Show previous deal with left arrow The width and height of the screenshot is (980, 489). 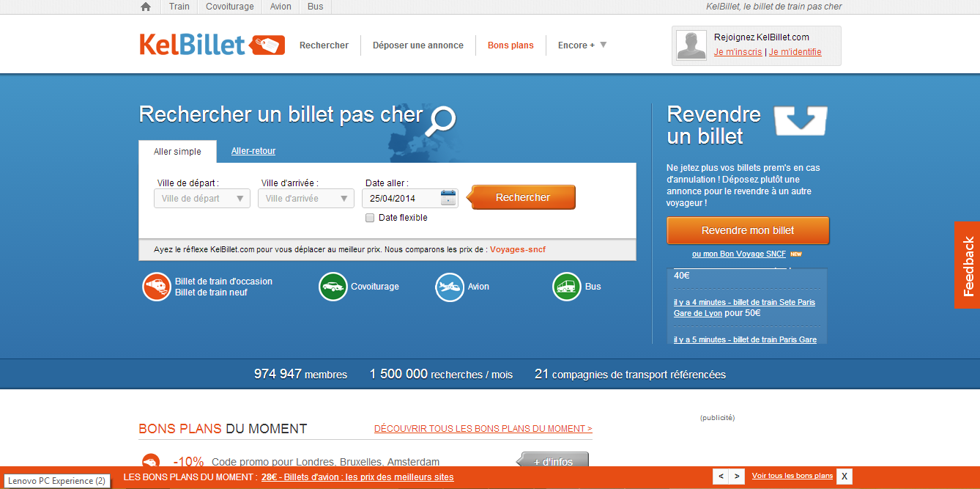pyautogui.click(x=721, y=477)
